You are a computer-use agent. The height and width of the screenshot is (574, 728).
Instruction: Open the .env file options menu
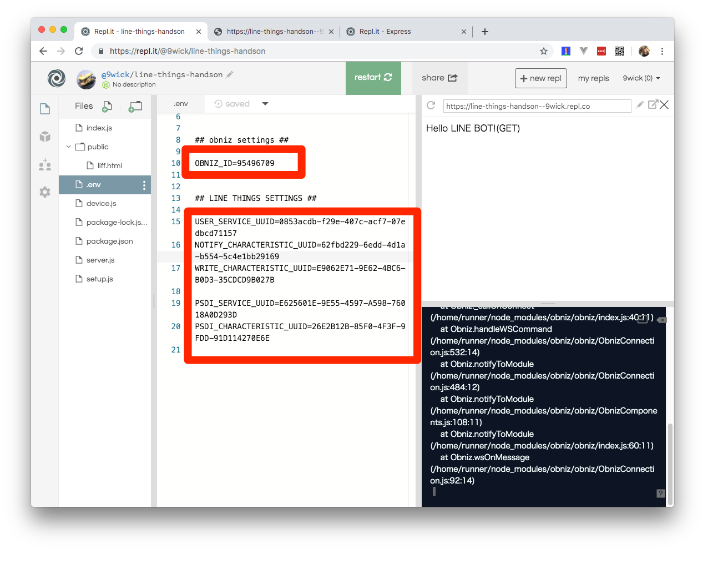[x=144, y=185]
